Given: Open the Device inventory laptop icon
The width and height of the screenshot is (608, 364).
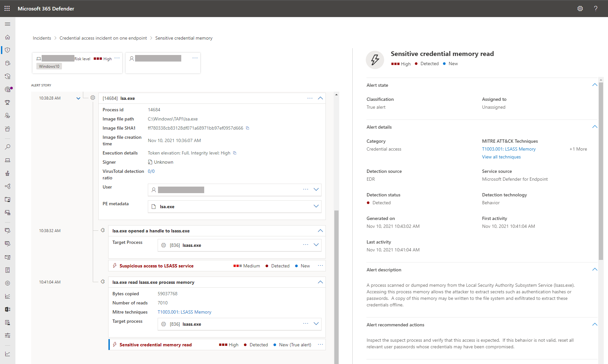Looking at the screenshot, I should tap(7, 160).
